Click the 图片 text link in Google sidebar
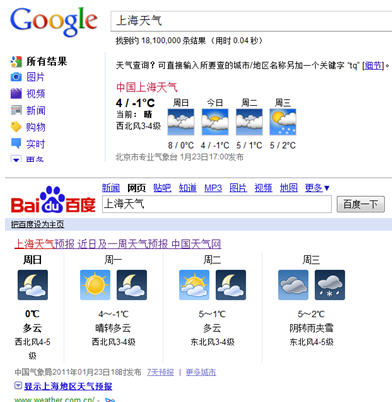 click(35, 77)
